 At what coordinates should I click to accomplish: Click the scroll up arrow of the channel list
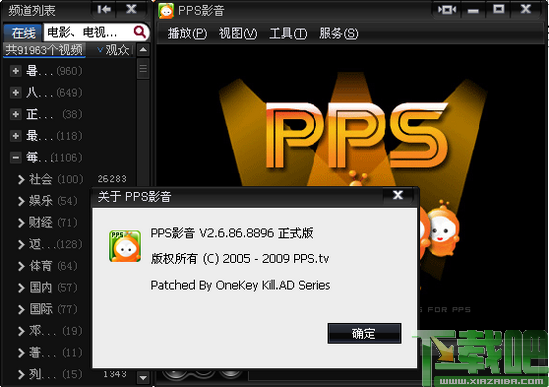143,50
